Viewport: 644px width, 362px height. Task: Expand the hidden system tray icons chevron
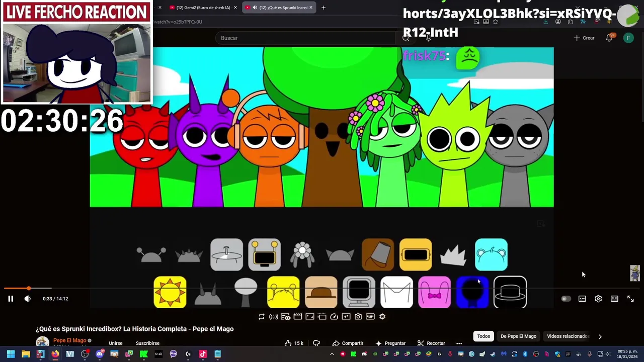pos(332,354)
